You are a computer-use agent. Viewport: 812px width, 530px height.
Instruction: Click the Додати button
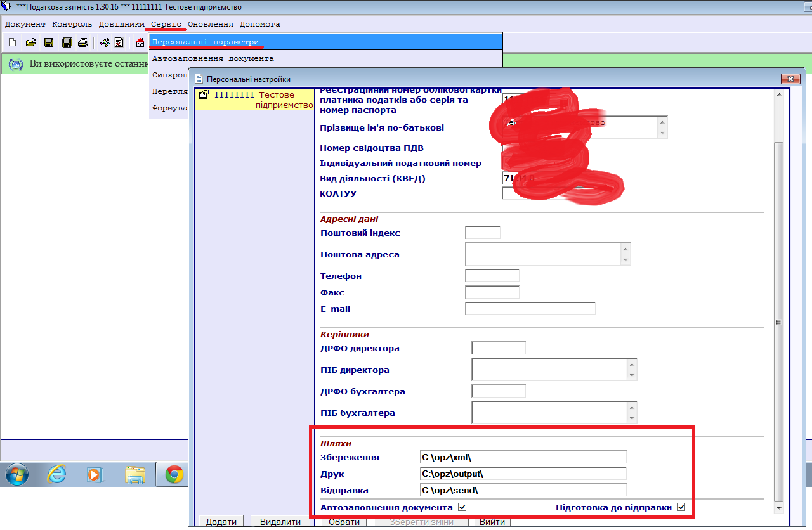pyautogui.click(x=221, y=522)
